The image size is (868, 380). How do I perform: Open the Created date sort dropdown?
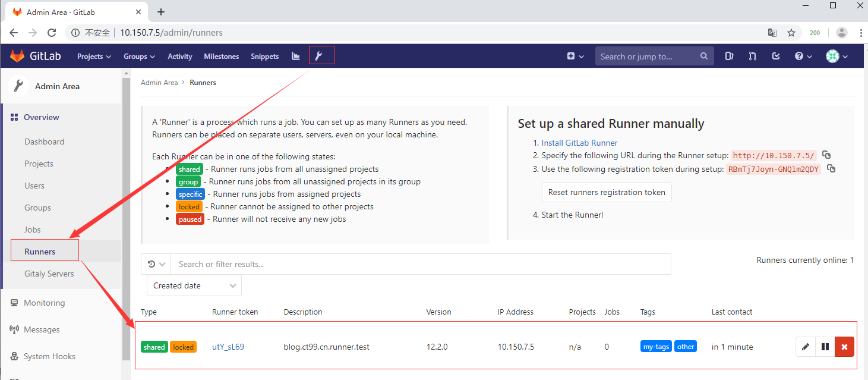tap(194, 285)
